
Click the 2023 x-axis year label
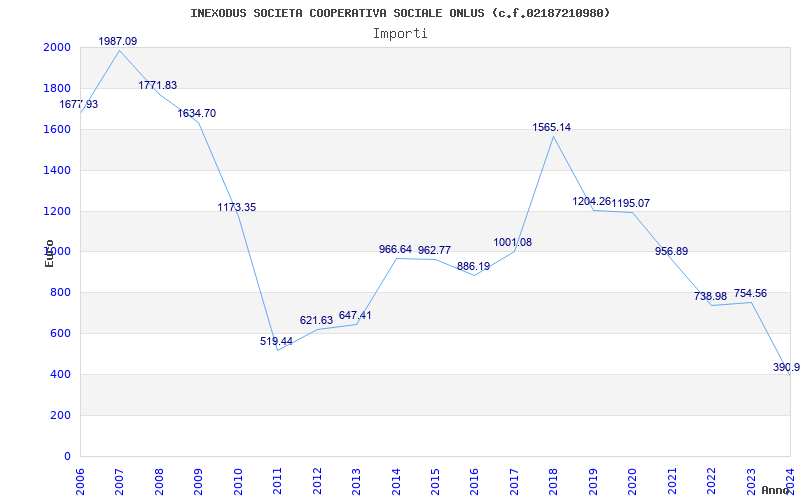point(751,481)
